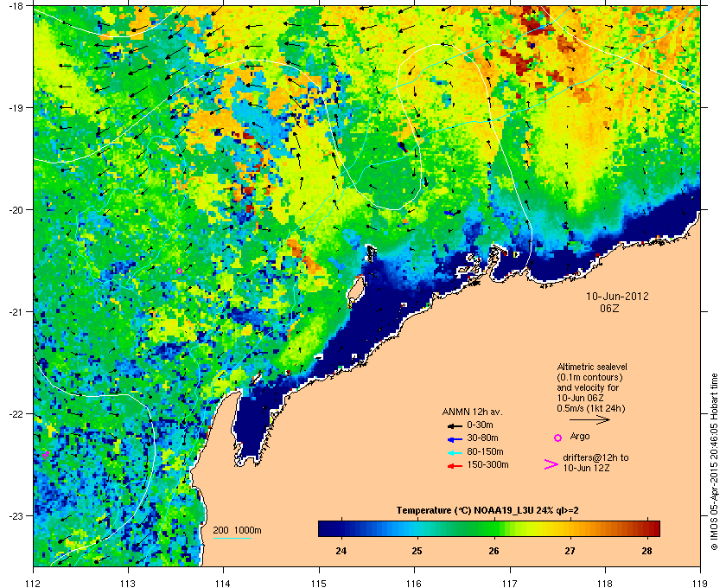Image resolution: width=726 pixels, height=588 pixels.
Task: Click latitude axis label -18
Action: click(x=16, y=6)
